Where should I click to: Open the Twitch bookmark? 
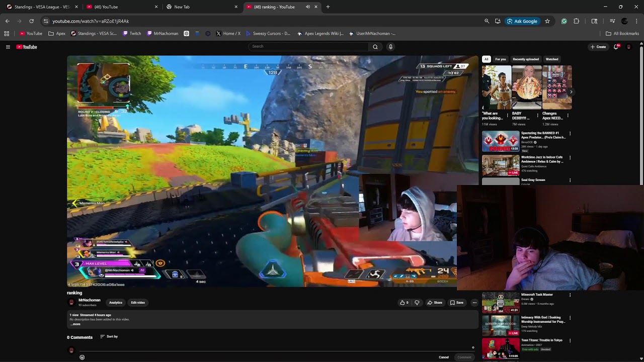click(132, 34)
